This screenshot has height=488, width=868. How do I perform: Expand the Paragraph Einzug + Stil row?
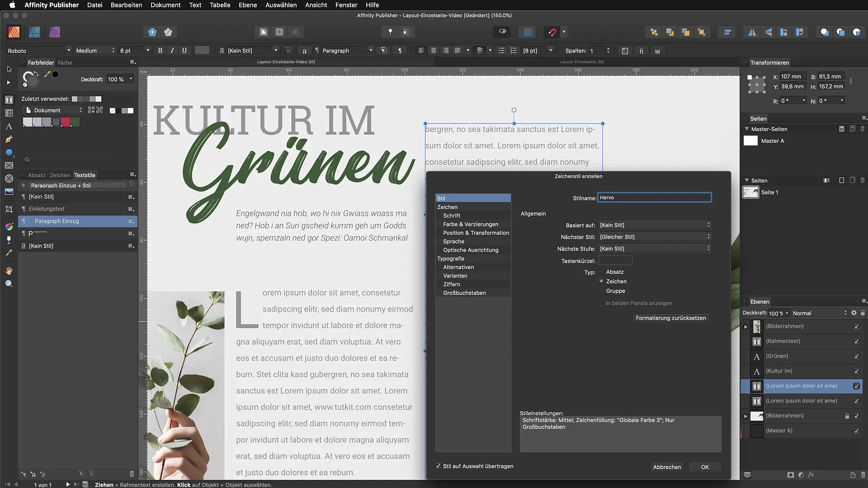pyautogui.click(x=24, y=185)
